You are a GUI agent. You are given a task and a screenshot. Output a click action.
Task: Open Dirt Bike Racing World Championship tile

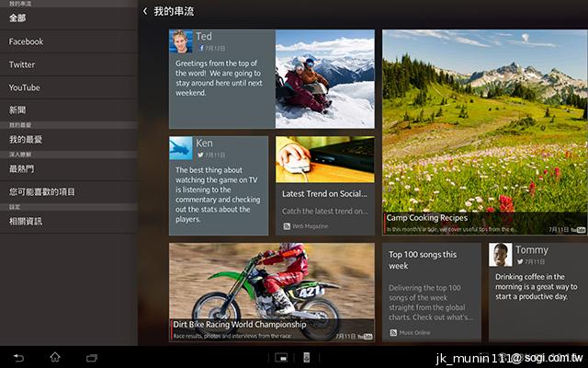pos(271,292)
